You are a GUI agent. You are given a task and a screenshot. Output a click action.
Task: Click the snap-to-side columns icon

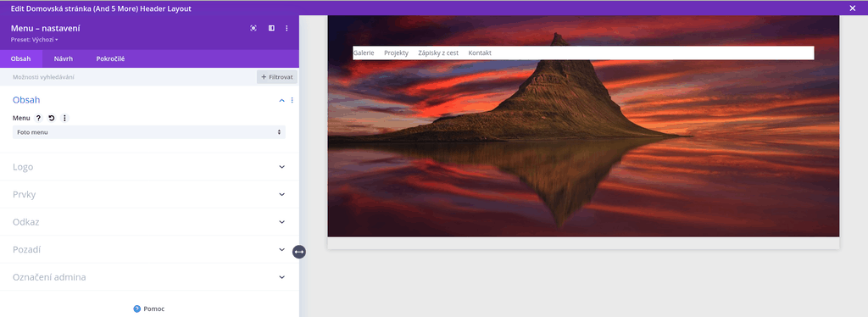coord(271,28)
